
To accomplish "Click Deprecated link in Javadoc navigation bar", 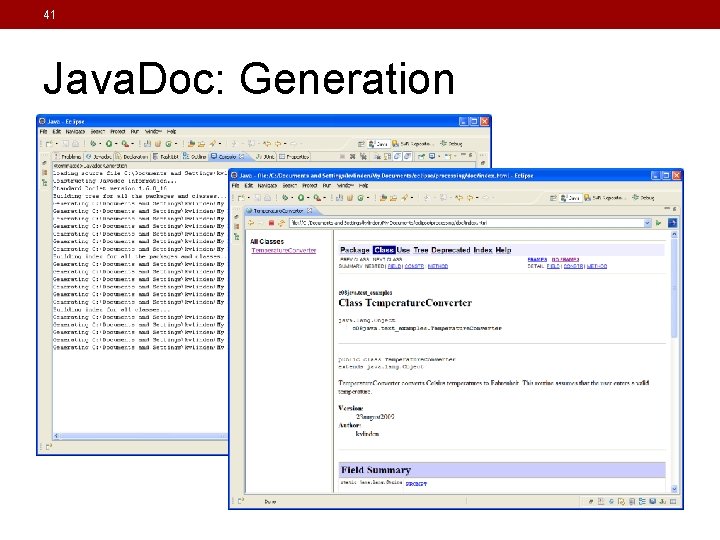I will (x=451, y=250).
